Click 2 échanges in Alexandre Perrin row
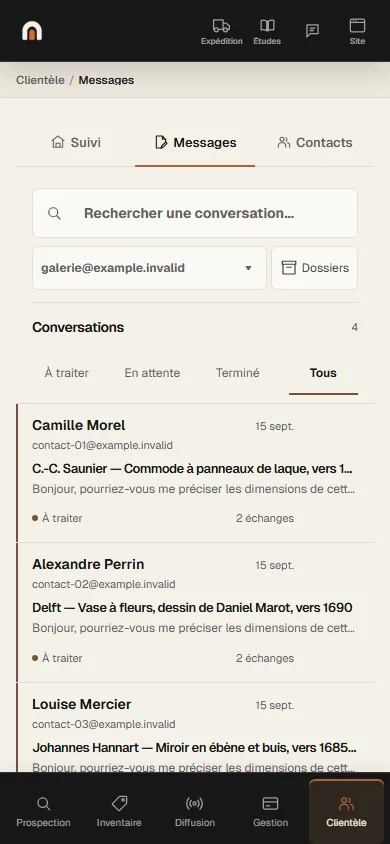 coord(265,658)
